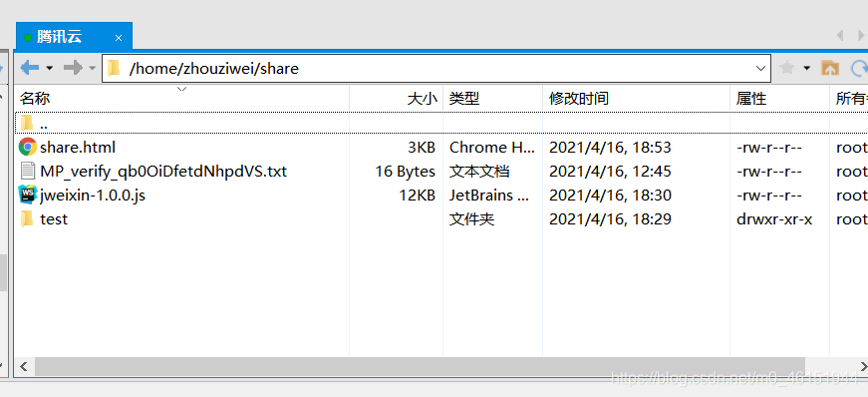Select the jweixin-1.0.0.js file
The width and height of the screenshot is (868, 397).
(93, 196)
